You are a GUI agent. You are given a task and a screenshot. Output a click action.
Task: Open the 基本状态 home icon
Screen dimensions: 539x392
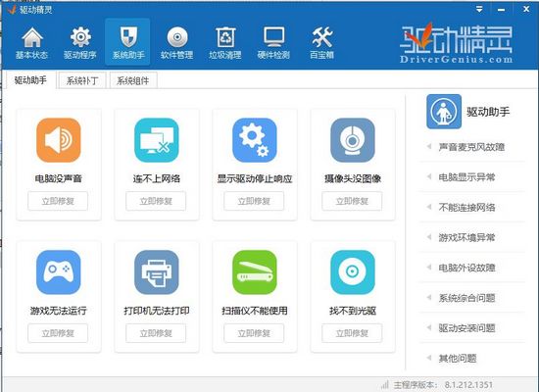(32, 37)
